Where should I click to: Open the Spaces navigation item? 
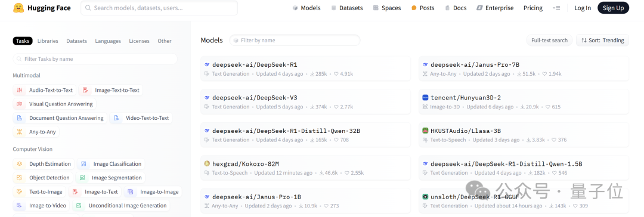(x=387, y=8)
